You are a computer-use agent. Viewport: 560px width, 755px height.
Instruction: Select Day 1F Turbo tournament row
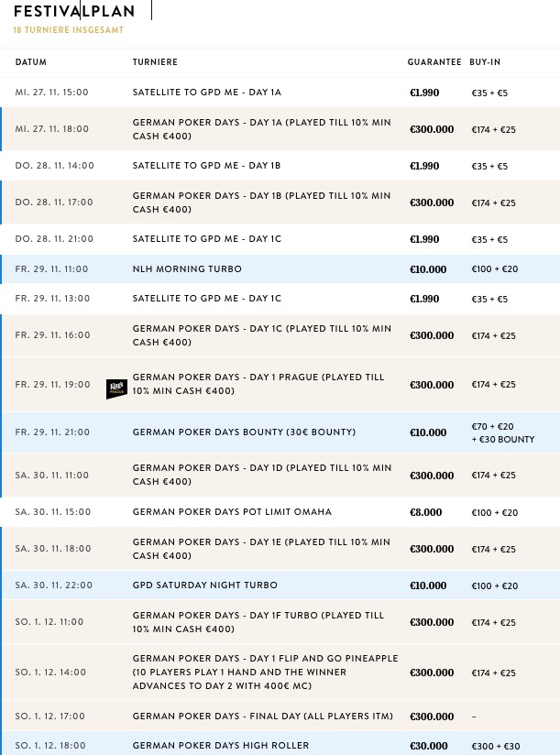click(x=280, y=621)
